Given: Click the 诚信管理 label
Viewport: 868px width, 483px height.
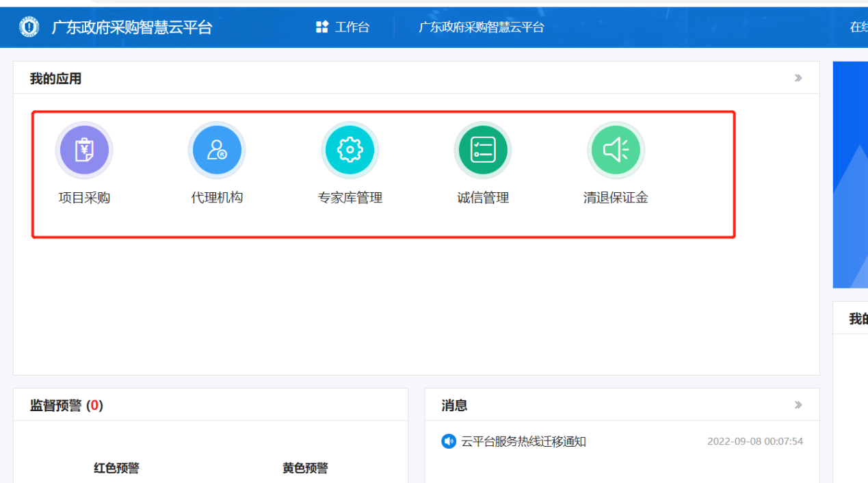Looking at the screenshot, I should [483, 198].
